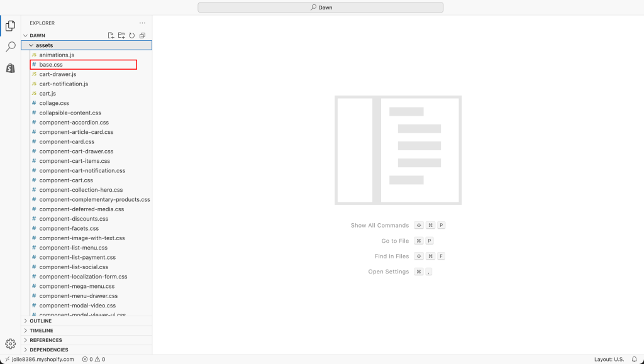Expand the DEPENDENCIES section
Viewport: 644px width, 364px height.
coord(48,350)
